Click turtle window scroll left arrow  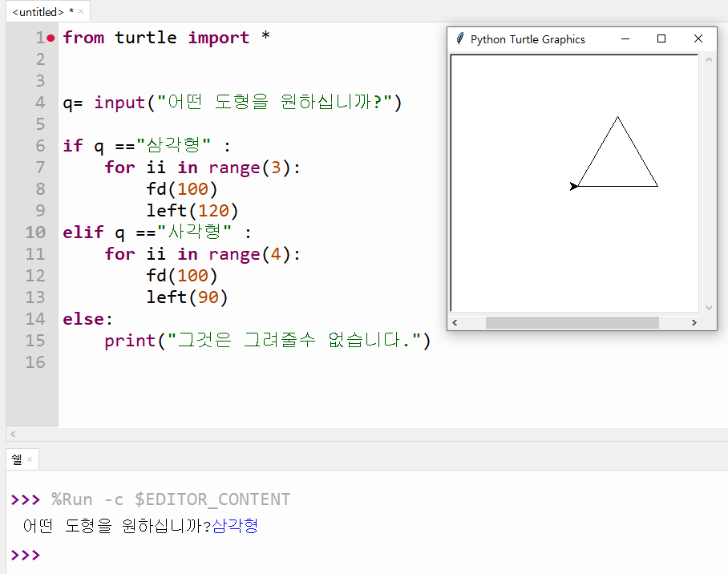(455, 322)
